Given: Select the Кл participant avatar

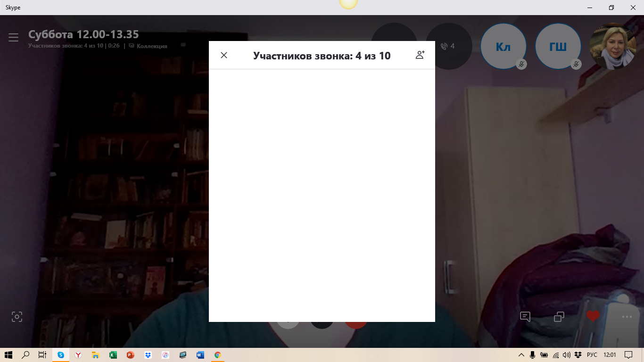Looking at the screenshot, I should pyautogui.click(x=503, y=47).
